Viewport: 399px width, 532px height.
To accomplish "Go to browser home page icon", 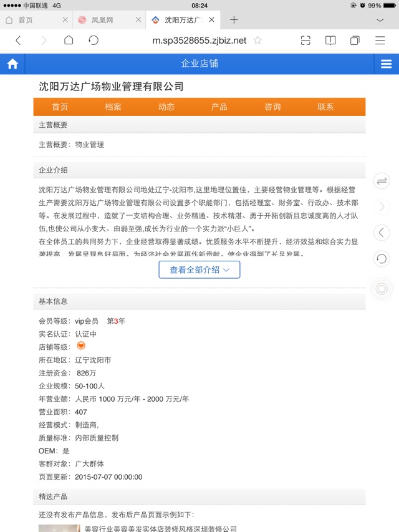I will (x=69, y=41).
